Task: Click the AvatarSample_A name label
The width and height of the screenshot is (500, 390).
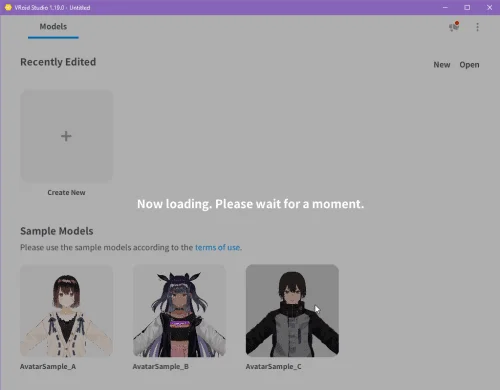Action: (x=48, y=367)
